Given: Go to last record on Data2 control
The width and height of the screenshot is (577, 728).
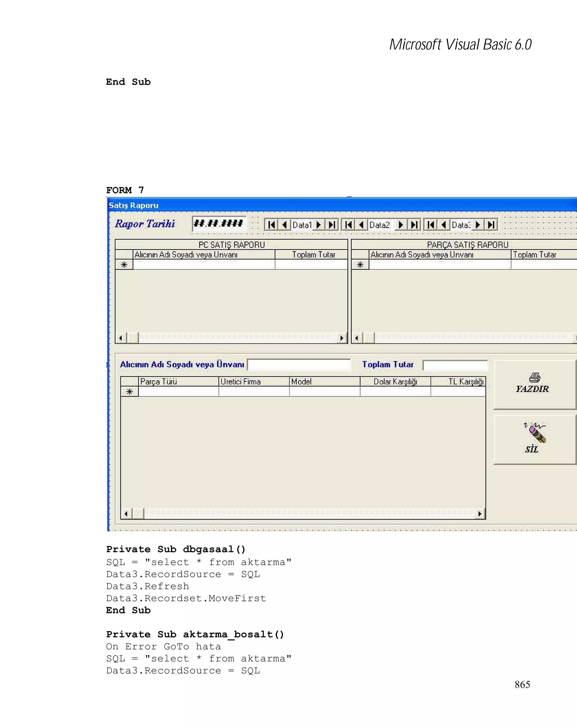Looking at the screenshot, I should click(x=414, y=225).
